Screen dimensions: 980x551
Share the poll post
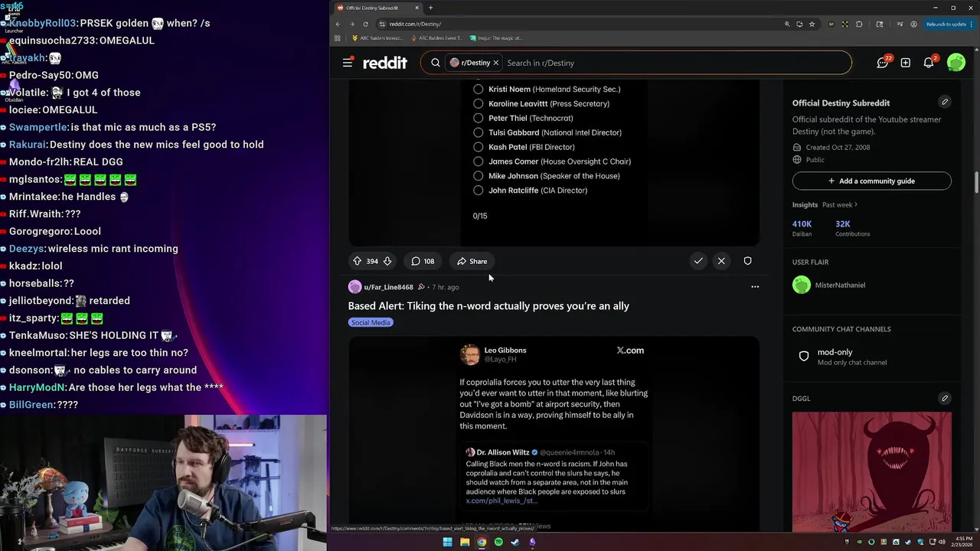point(472,261)
